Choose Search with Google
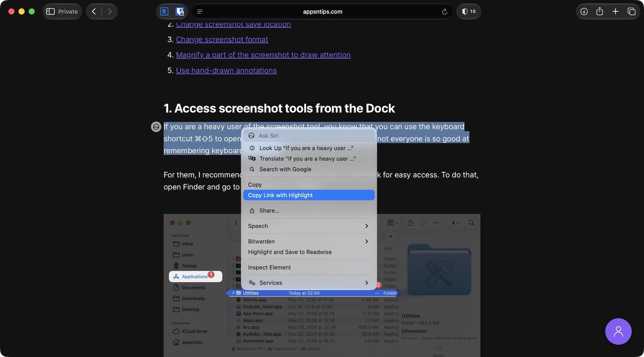The image size is (644, 357). [x=309, y=169]
